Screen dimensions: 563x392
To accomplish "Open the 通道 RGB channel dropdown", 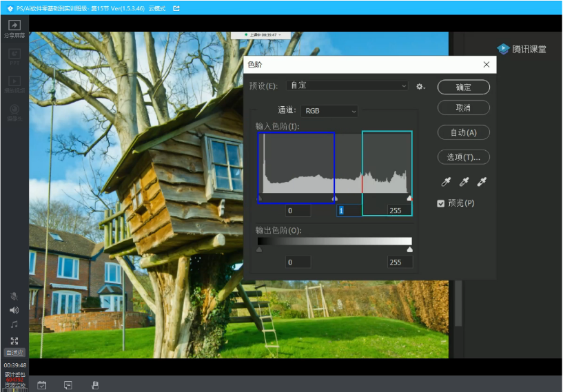I will (329, 111).
